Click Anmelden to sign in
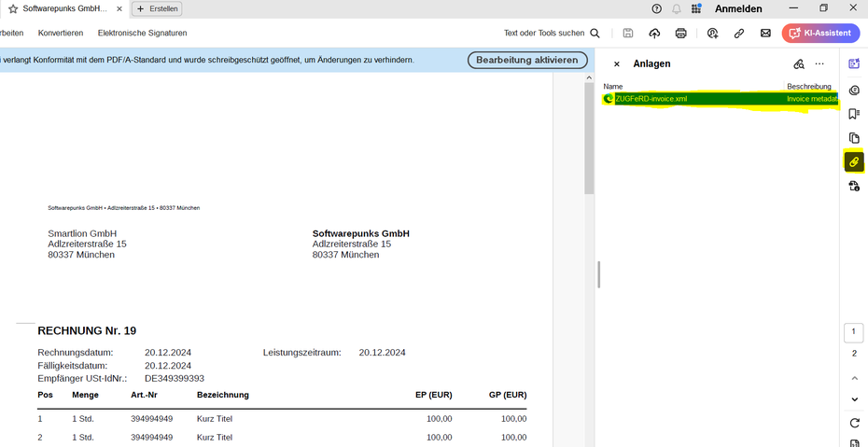Image resolution: width=868 pixels, height=447 pixels. [x=738, y=8]
